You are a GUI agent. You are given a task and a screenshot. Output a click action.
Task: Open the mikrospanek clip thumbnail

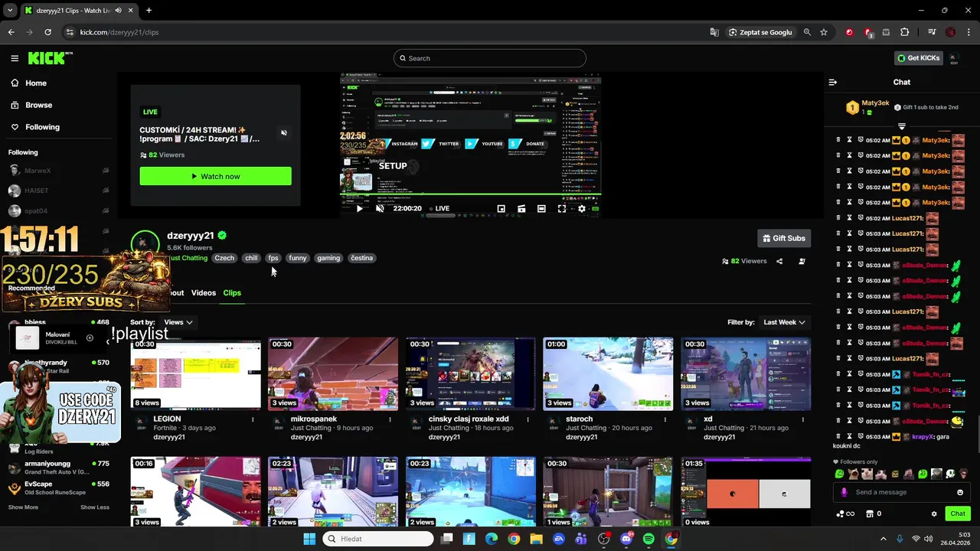333,373
